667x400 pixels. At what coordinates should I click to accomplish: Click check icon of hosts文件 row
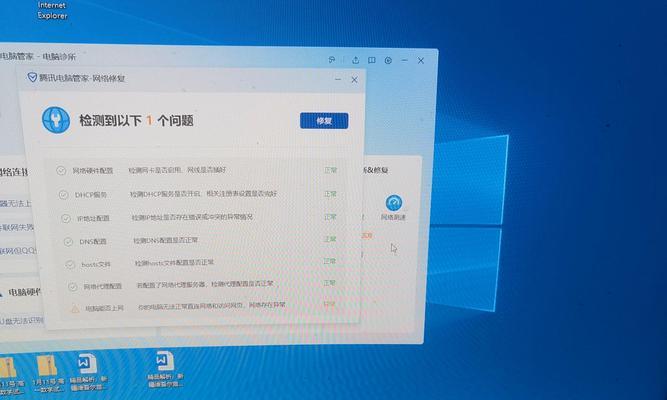tap(70, 264)
